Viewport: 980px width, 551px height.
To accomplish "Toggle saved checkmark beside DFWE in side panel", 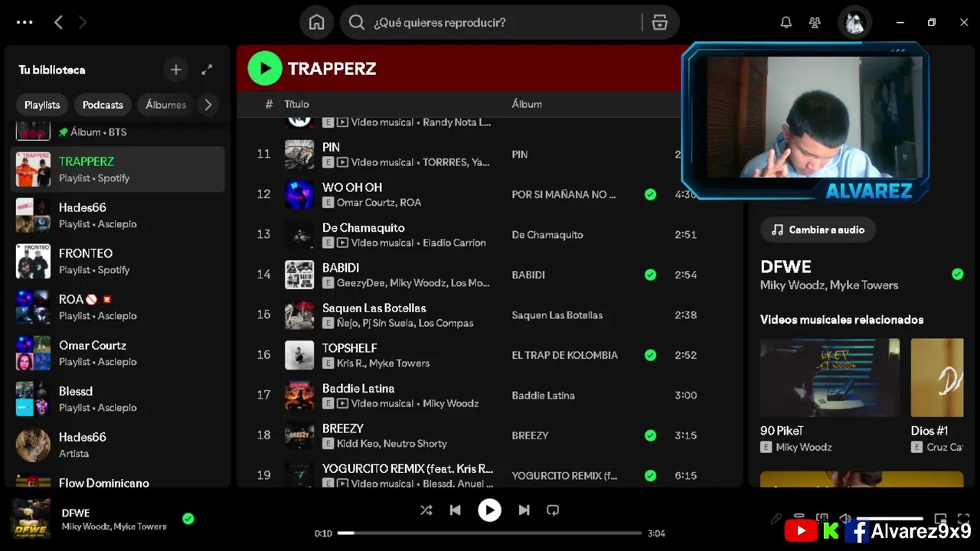I will 957,274.
